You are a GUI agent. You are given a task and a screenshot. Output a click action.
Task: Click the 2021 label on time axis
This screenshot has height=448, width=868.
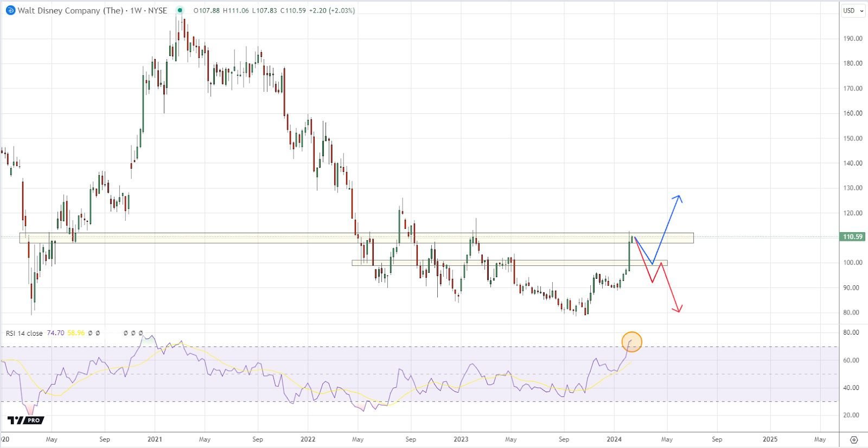(155, 439)
